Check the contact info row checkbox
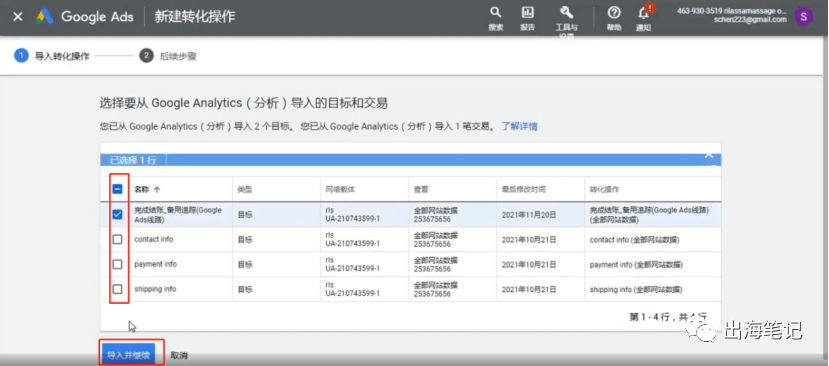 (117, 240)
